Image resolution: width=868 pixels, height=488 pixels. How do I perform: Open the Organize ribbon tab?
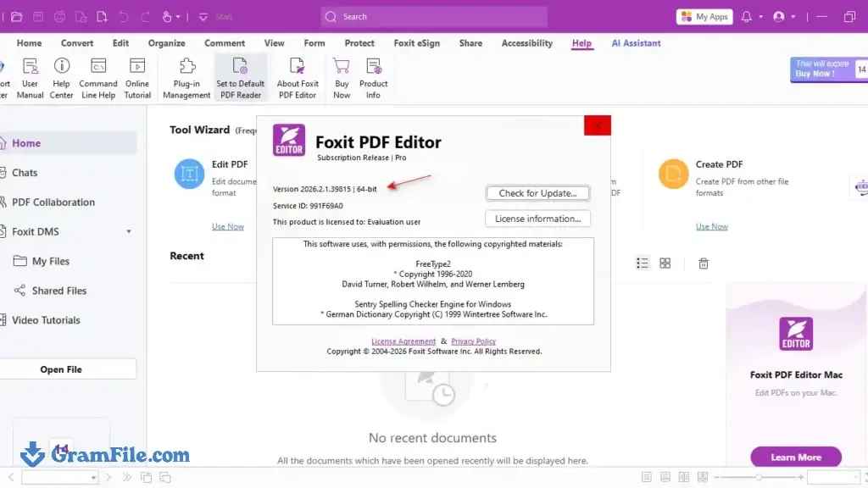pos(167,43)
